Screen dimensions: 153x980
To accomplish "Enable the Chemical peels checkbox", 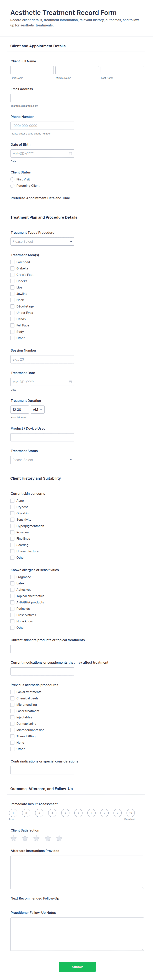I will (13, 698).
